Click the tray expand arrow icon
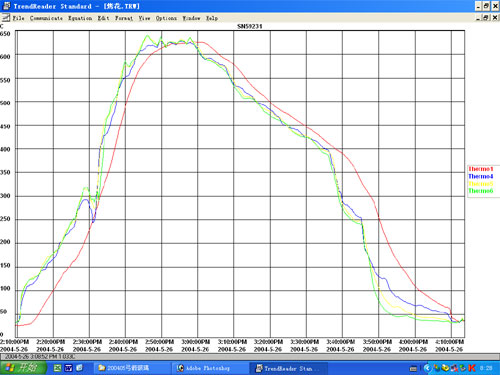Screen dimensions: 500x375 click(x=427, y=368)
